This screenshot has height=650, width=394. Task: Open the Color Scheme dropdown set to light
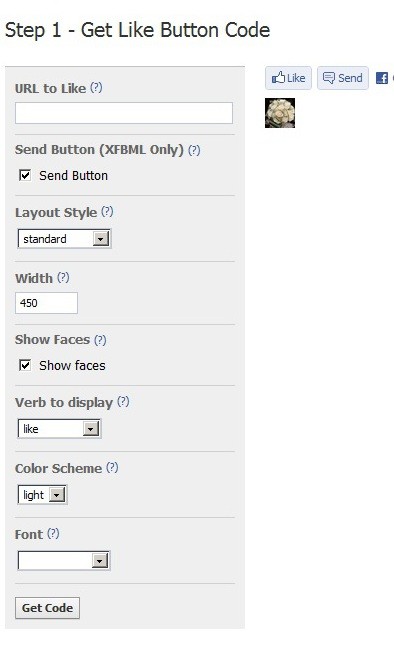click(42, 495)
